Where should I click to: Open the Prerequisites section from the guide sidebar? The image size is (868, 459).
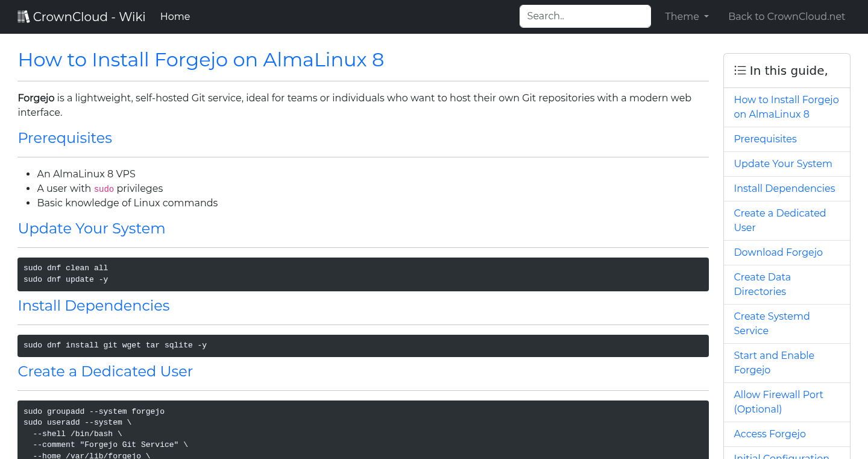click(x=765, y=139)
